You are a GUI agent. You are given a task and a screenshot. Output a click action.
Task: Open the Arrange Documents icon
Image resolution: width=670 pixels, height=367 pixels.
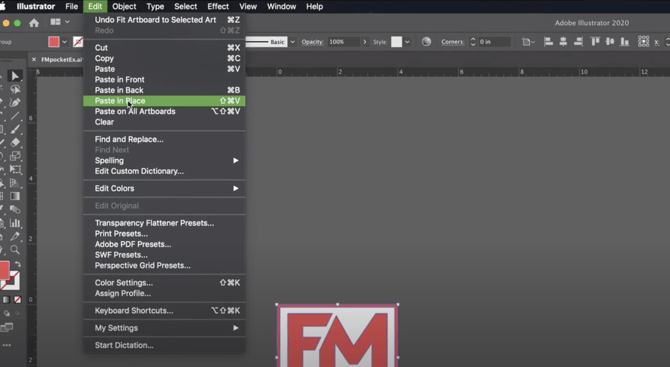tap(55, 22)
